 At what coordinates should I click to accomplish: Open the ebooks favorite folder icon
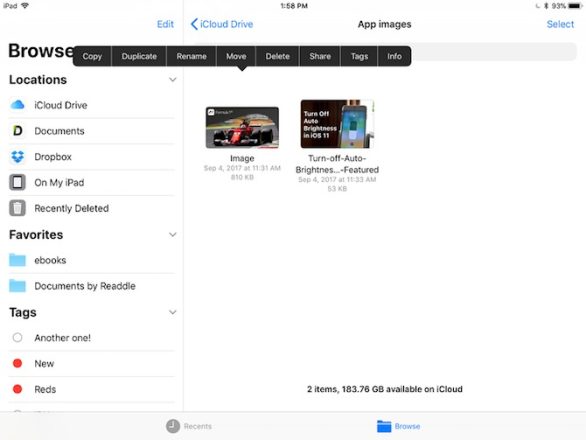coord(18,260)
